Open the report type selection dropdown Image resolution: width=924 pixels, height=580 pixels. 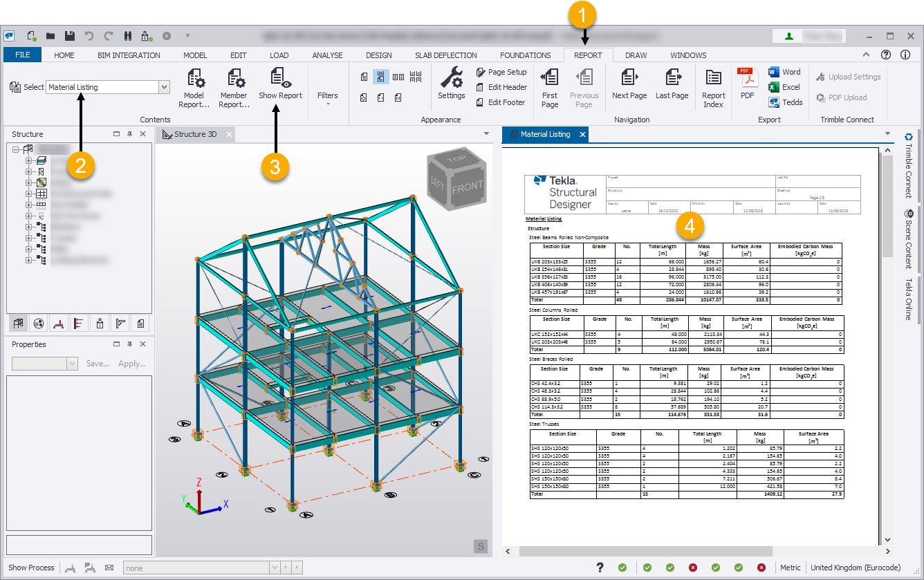click(164, 86)
